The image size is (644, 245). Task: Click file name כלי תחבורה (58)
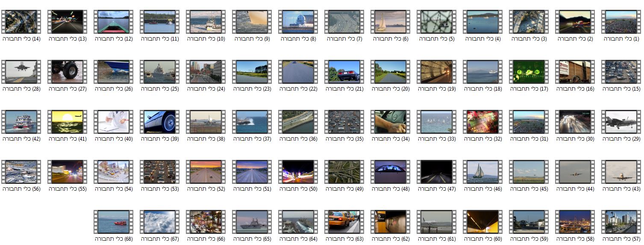click(x=575, y=239)
